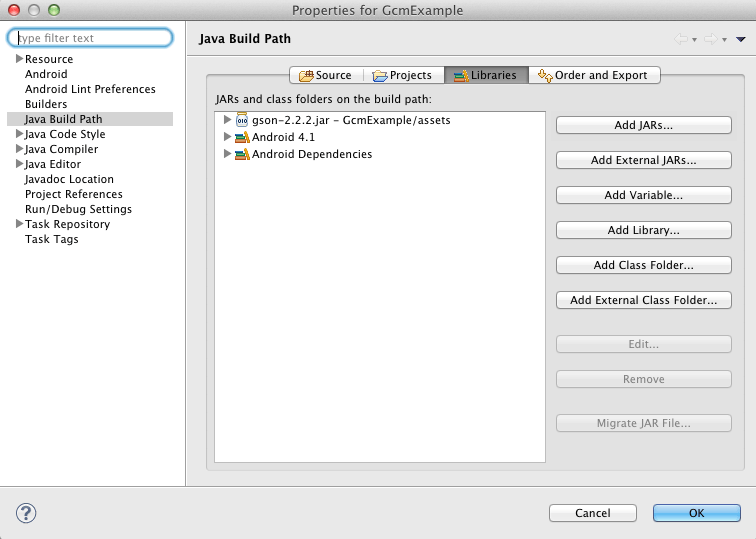Expand the gson-2.2.2.jar tree entry
This screenshot has height=539, width=756.
[x=227, y=120]
